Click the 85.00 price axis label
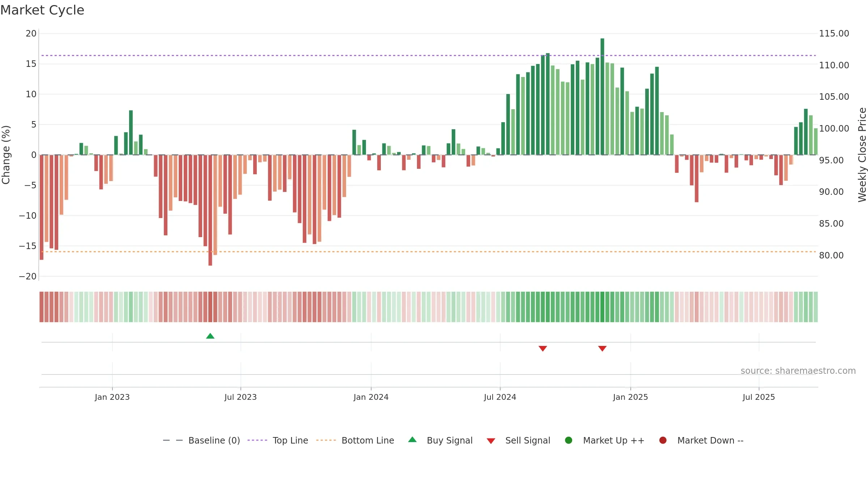Viewport: 868px width, 488px height. click(x=831, y=224)
